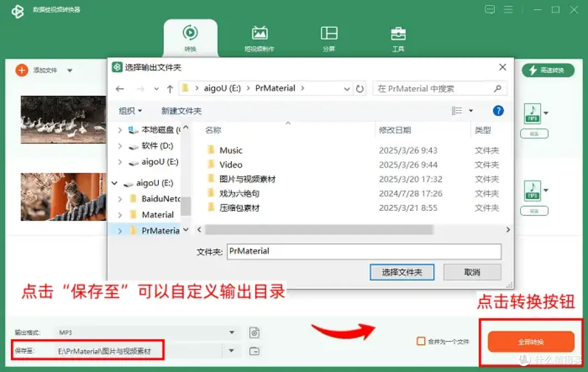
Task: Open the view options dropdown arrow
Action: point(471,111)
